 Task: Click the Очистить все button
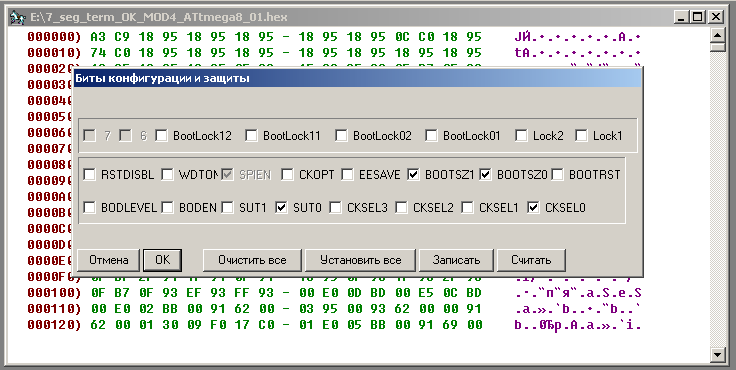pyautogui.click(x=252, y=260)
